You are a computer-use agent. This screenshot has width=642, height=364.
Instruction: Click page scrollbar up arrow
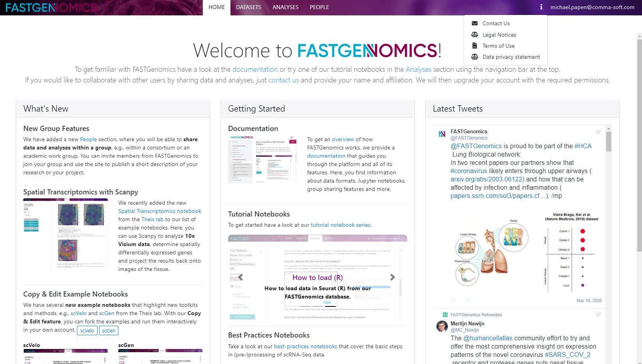(x=639, y=36)
